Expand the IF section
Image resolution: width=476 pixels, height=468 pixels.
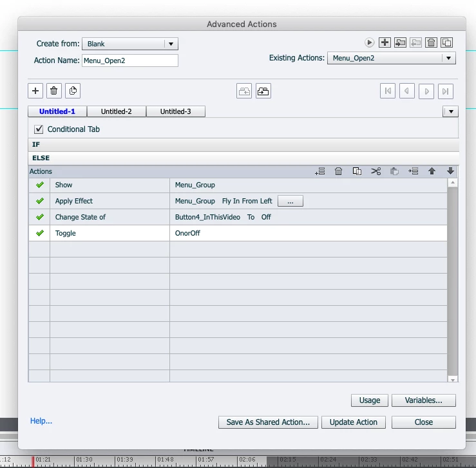pos(243,144)
